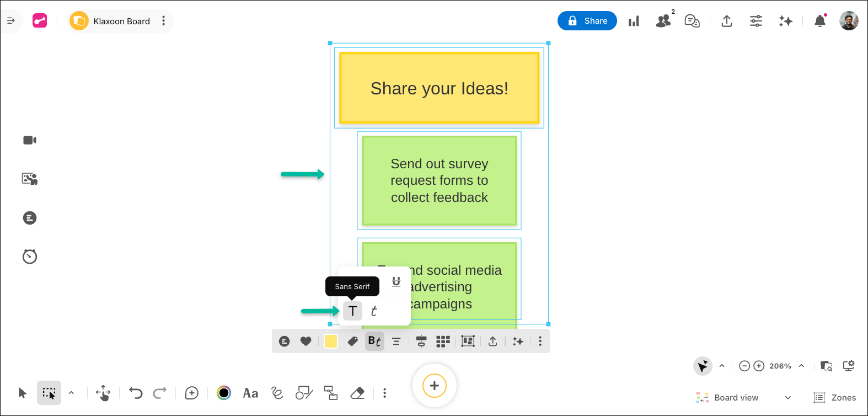Open more options in idea toolbar
The image size is (868, 416).
pyautogui.click(x=540, y=342)
